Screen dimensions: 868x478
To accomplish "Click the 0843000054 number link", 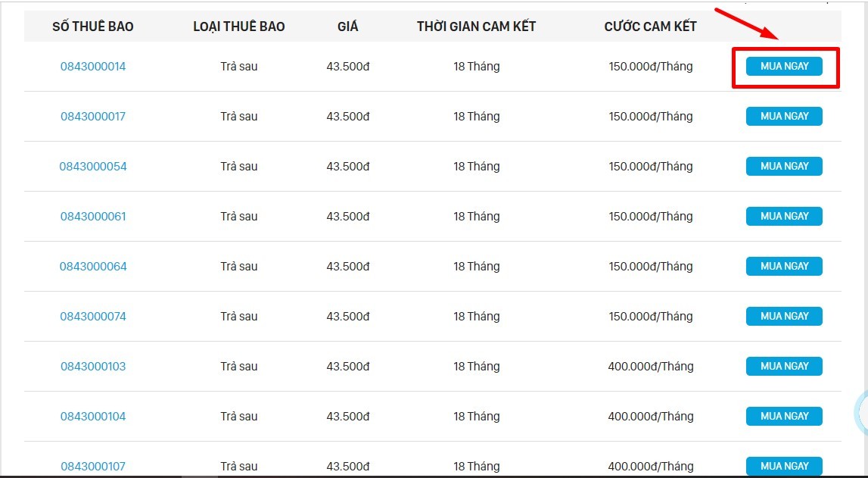I will [x=93, y=166].
